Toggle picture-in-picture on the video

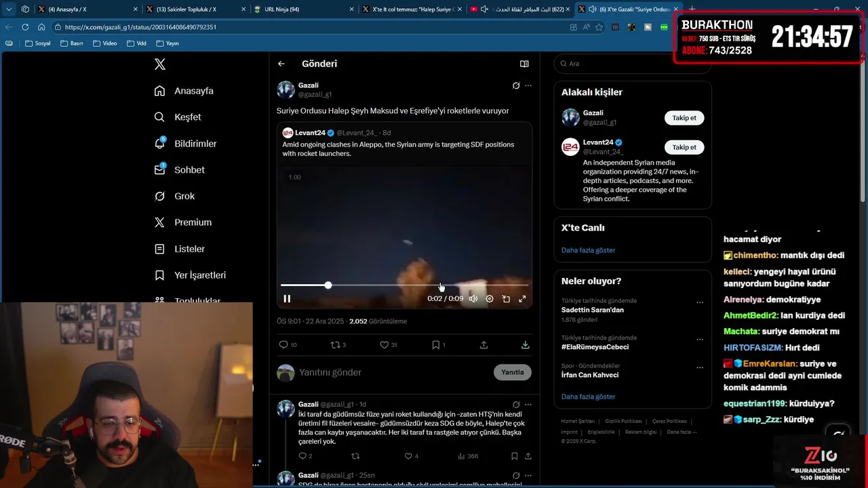506,299
